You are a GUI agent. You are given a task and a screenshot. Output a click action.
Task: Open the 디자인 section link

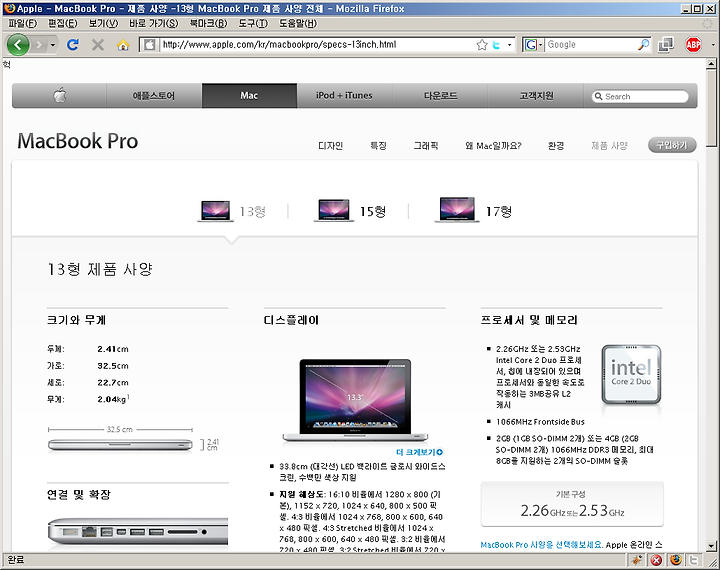[x=330, y=146]
